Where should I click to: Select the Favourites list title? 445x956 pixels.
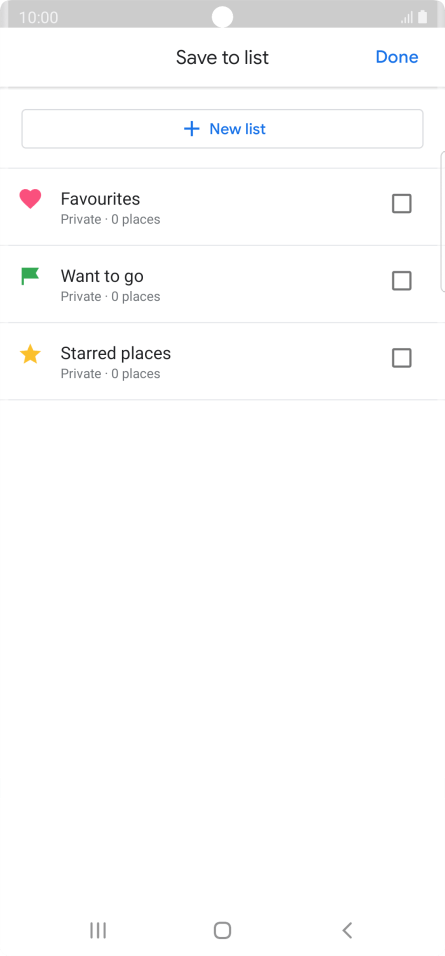click(x=100, y=199)
